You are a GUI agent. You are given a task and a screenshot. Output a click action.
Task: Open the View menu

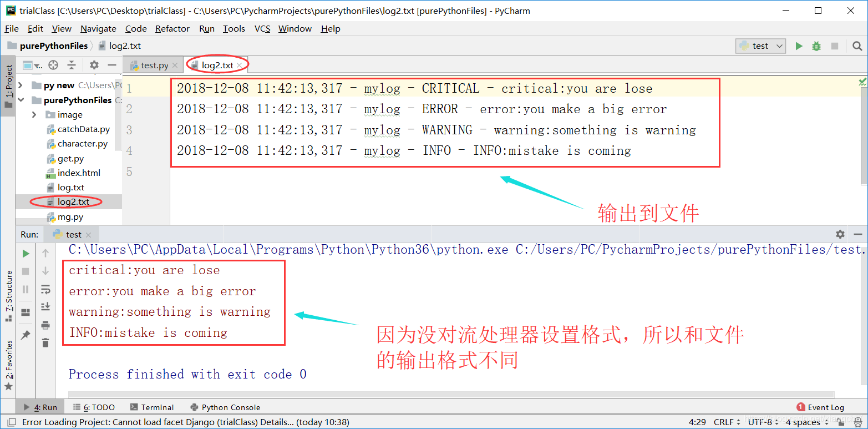pos(62,29)
